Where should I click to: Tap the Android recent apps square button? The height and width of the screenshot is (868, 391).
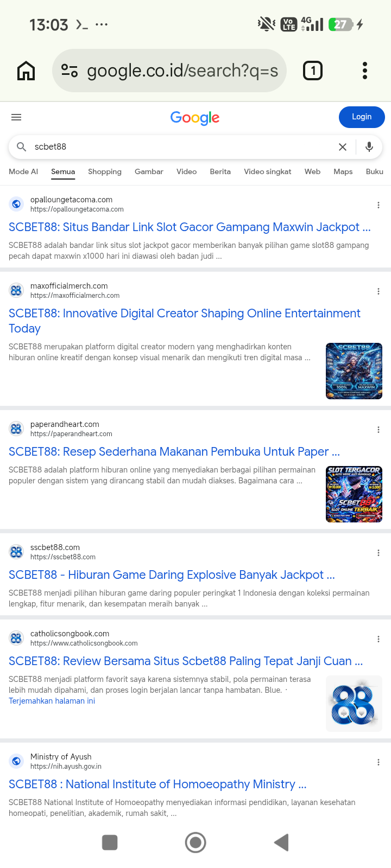(x=110, y=843)
